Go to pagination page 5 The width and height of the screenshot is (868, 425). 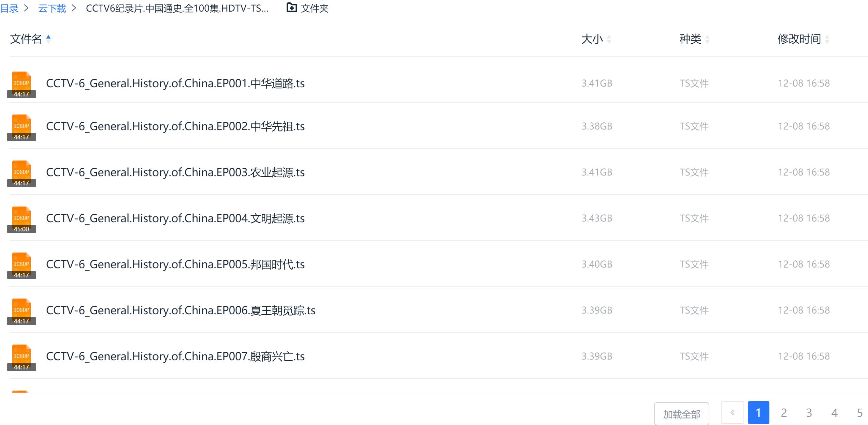click(x=860, y=413)
